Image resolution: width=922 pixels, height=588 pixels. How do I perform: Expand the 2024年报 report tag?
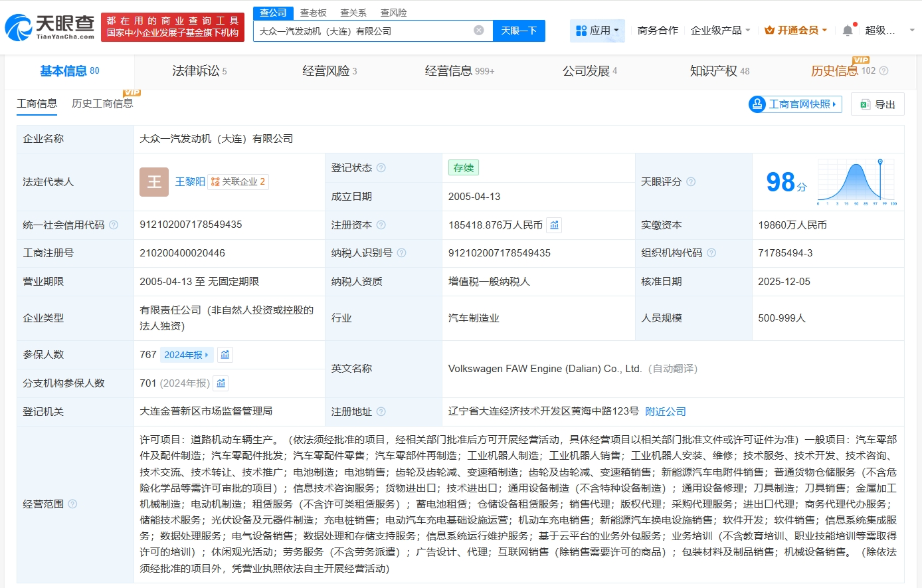coord(186,355)
